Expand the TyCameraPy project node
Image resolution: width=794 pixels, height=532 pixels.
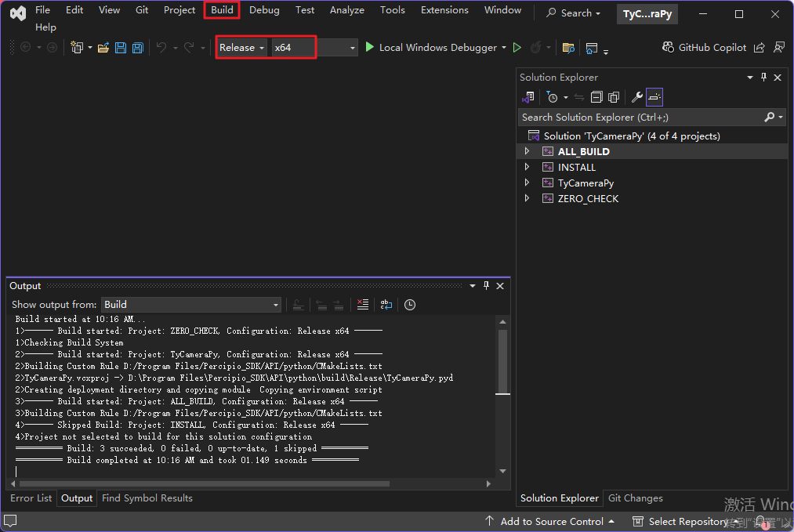click(x=527, y=183)
